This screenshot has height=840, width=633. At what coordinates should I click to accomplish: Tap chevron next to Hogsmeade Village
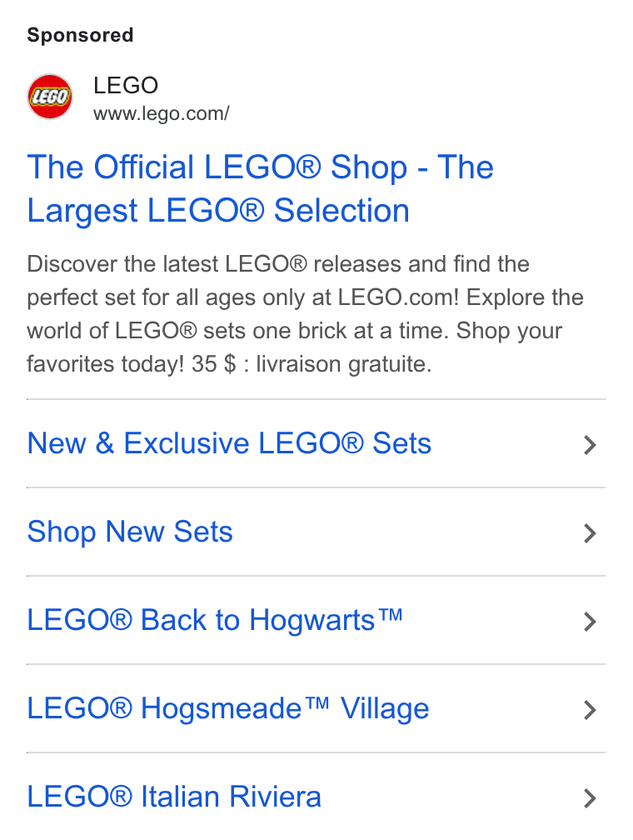coord(590,710)
